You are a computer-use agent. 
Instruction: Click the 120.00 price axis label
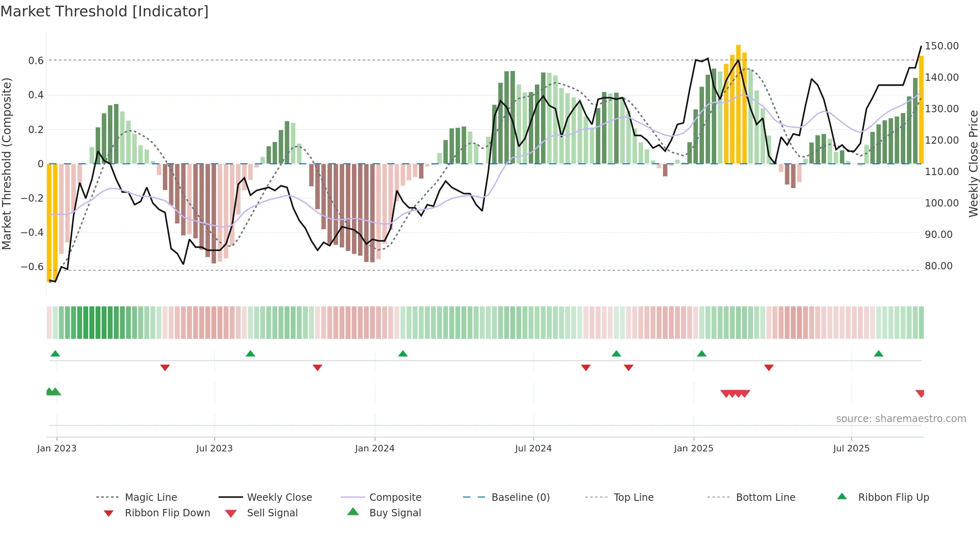pyautogui.click(x=942, y=140)
